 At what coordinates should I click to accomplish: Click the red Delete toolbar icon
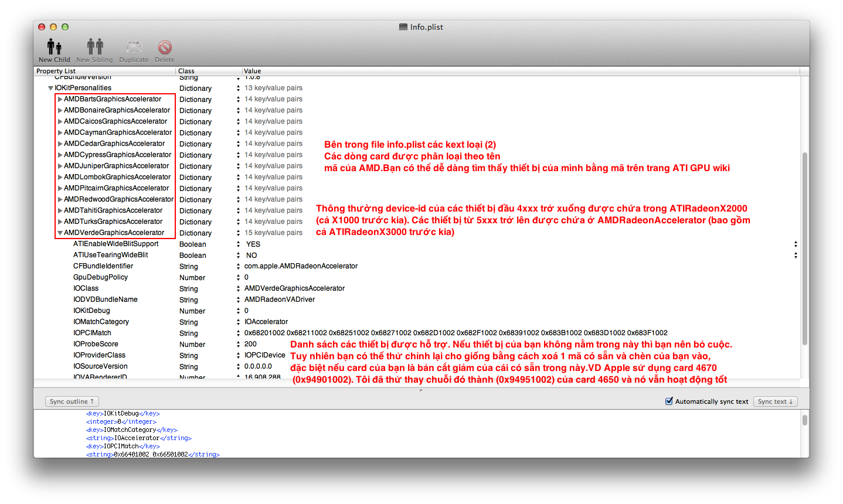[x=165, y=47]
